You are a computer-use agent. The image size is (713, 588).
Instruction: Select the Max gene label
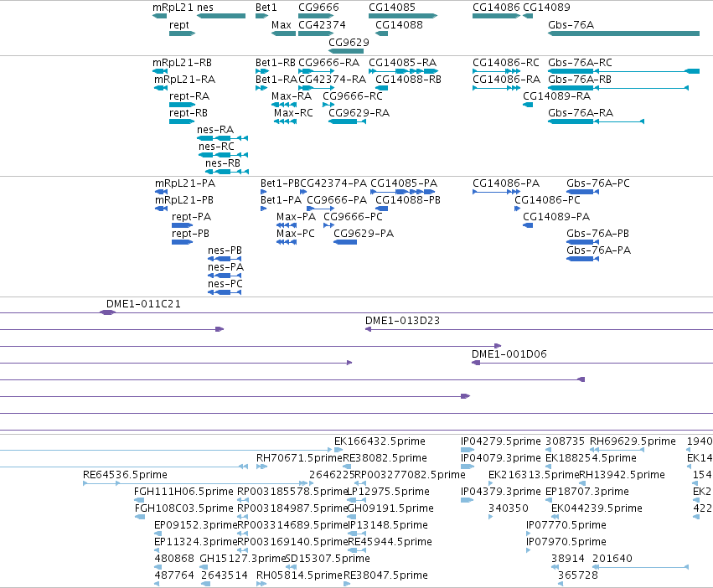pyautogui.click(x=281, y=25)
